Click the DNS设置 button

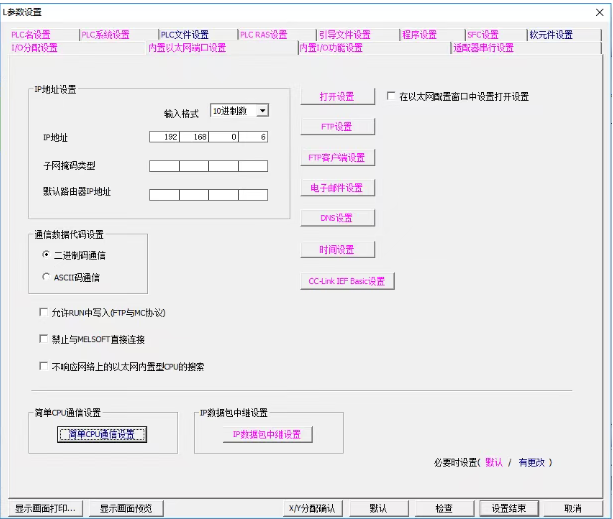337,218
